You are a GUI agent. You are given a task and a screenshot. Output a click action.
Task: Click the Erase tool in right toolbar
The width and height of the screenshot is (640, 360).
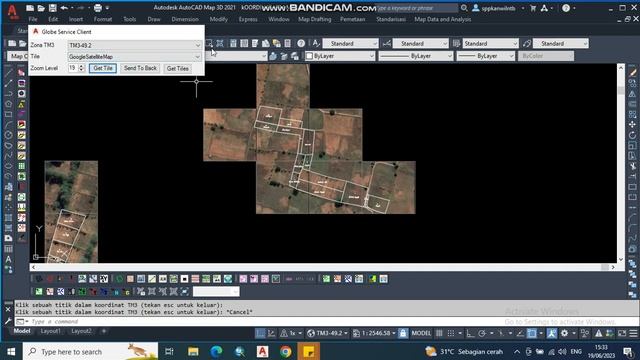pyautogui.click(x=632, y=73)
